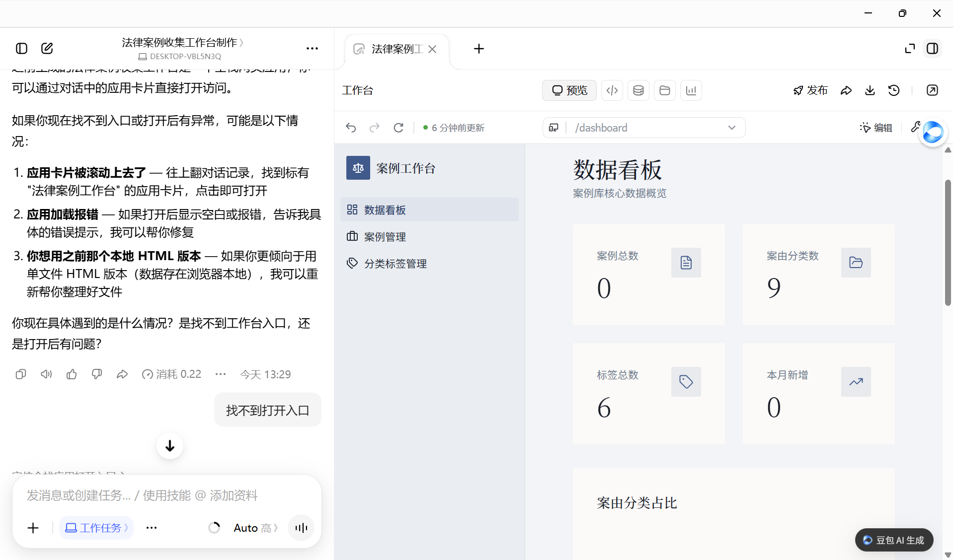Dislike the response with thumbs down

(97, 374)
